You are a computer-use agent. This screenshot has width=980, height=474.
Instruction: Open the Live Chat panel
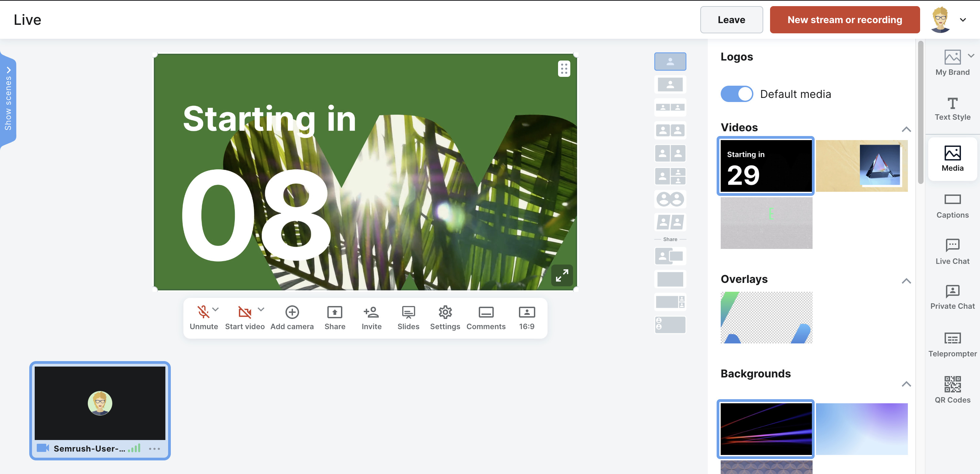point(952,251)
